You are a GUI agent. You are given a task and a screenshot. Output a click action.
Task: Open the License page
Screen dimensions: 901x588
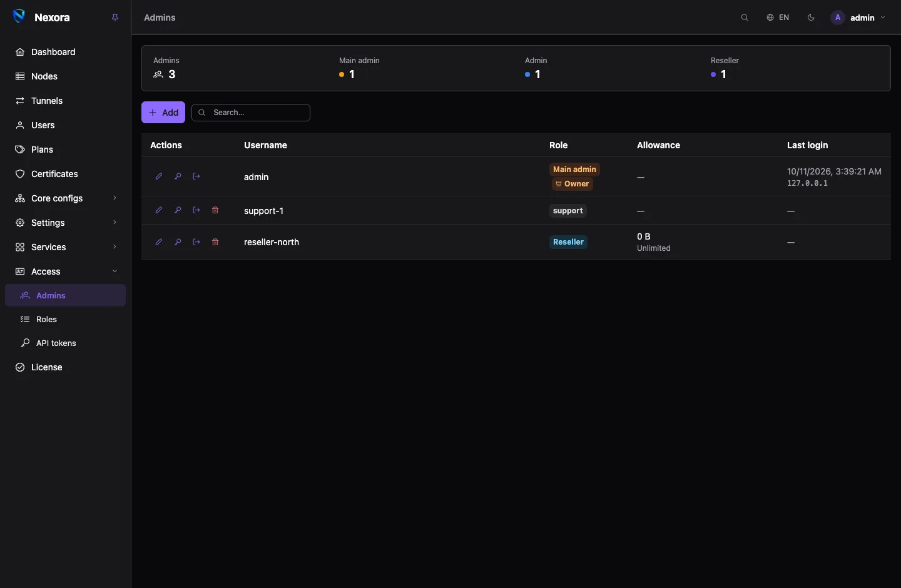65,367
